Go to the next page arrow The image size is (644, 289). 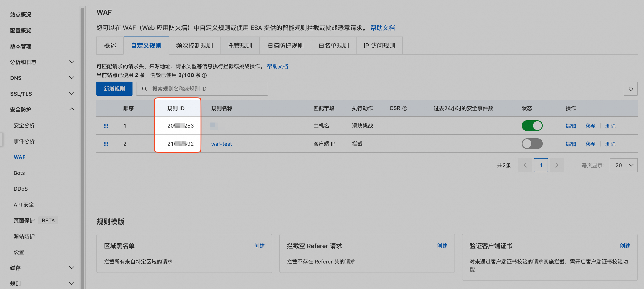click(556, 165)
